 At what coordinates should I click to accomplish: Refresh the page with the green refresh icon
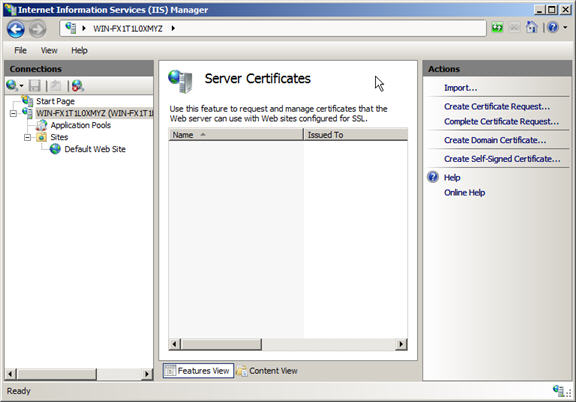(497, 28)
